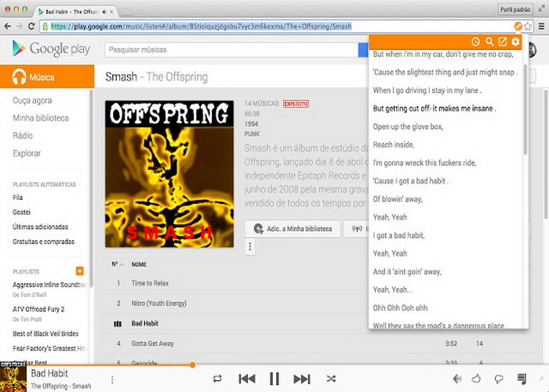
Task: Open Minha biblioteca in sidebar
Action: [x=41, y=118]
